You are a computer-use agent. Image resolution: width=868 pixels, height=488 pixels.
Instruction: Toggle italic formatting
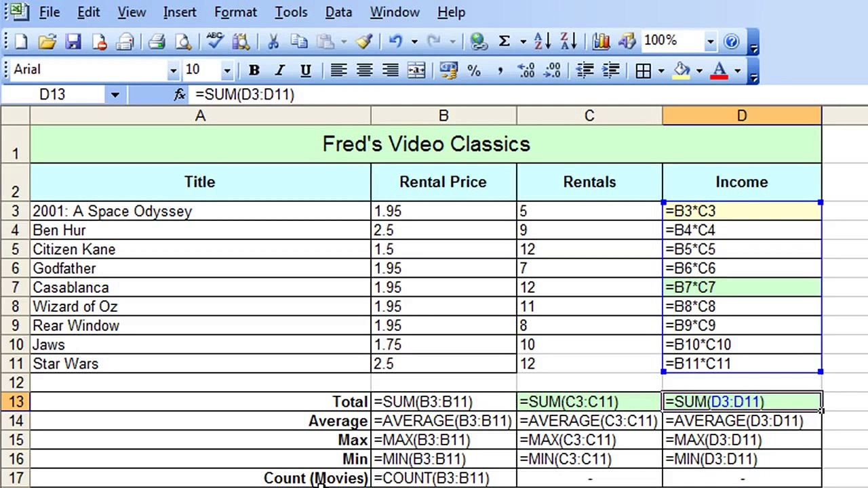pyautogui.click(x=279, y=70)
